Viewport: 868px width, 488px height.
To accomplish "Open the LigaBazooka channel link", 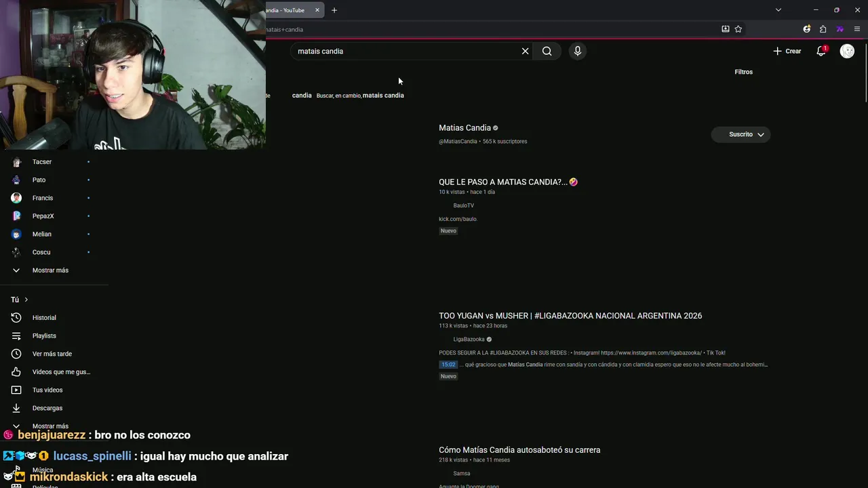I will click(469, 340).
